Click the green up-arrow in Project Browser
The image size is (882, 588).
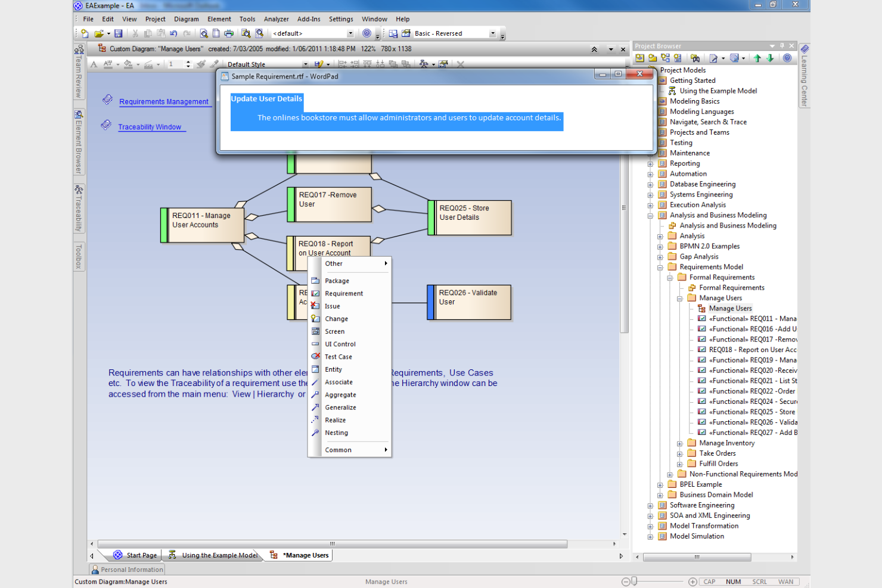tap(757, 58)
